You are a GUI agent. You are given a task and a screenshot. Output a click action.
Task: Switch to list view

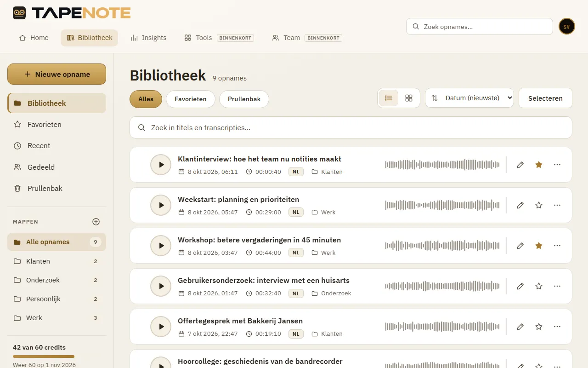[x=389, y=98]
